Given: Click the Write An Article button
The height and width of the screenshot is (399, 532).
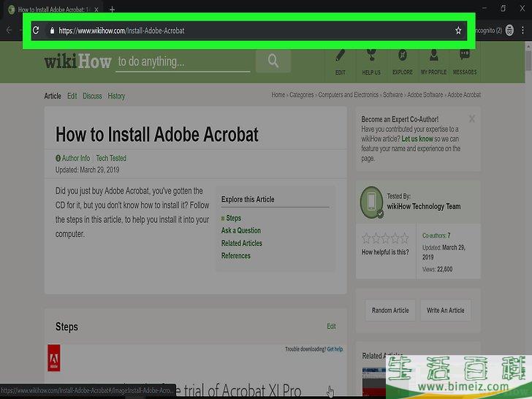Looking at the screenshot, I should coord(446,310).
